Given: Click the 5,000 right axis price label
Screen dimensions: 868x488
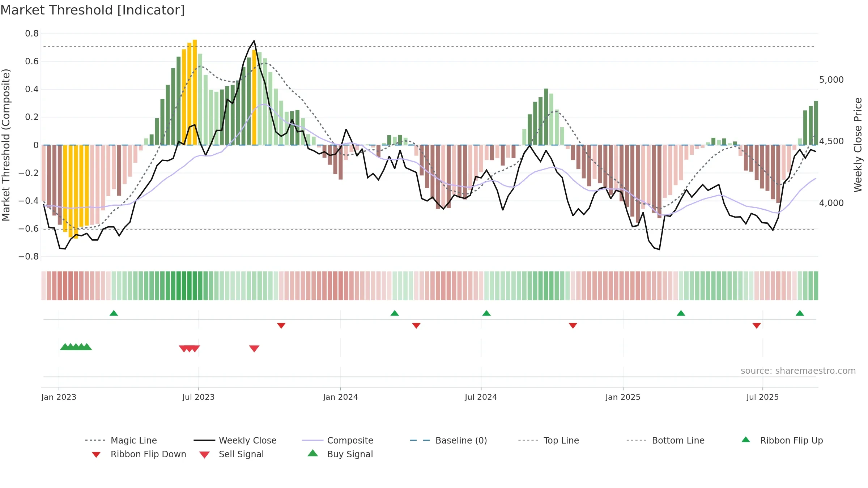Looking at the screenshot, I should click(x=831, y=80).
